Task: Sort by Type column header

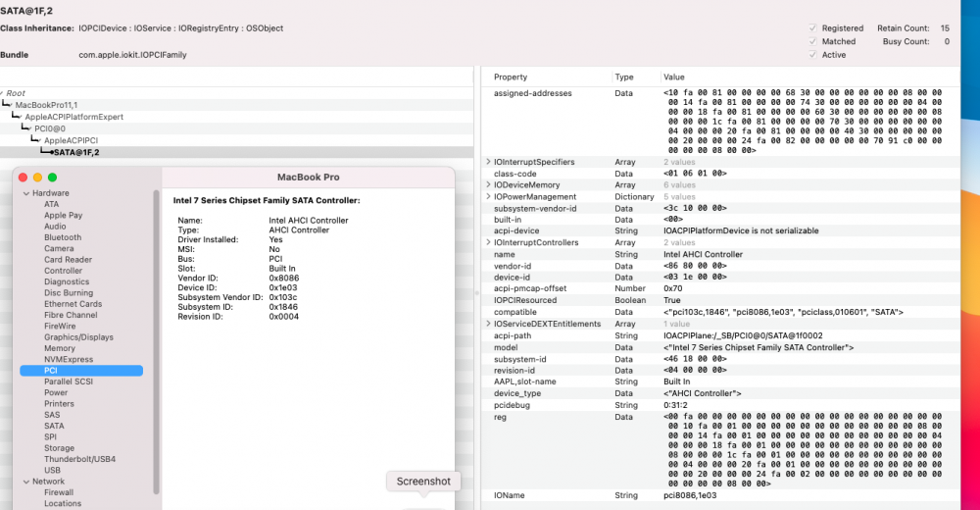Action: click(623, 76)
